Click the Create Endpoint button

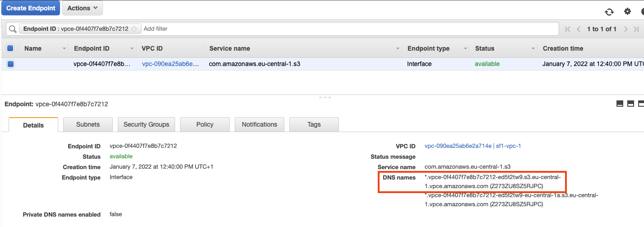tap(31, 8)
